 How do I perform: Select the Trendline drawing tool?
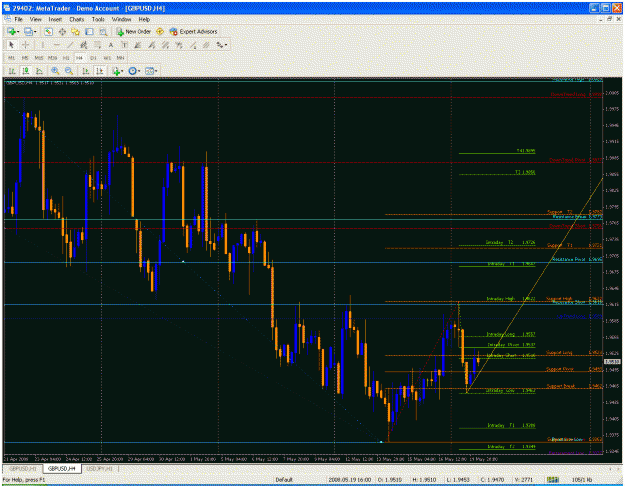pyautogui.click(x=70, y=45)
